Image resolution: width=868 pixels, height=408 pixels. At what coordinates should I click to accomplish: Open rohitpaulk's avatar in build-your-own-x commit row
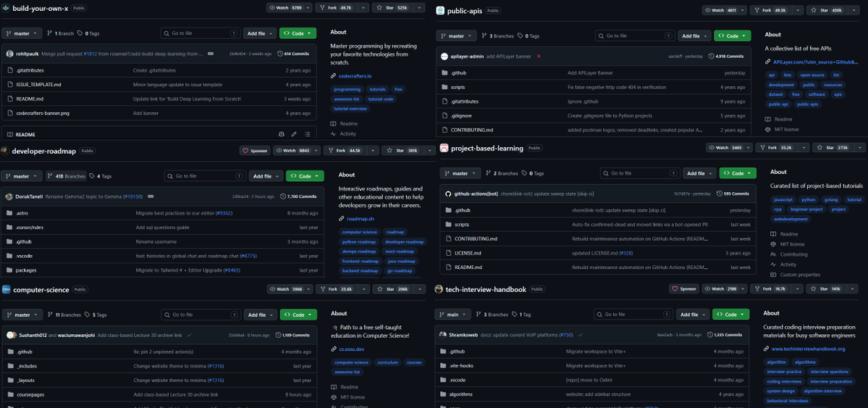point(11,54)
